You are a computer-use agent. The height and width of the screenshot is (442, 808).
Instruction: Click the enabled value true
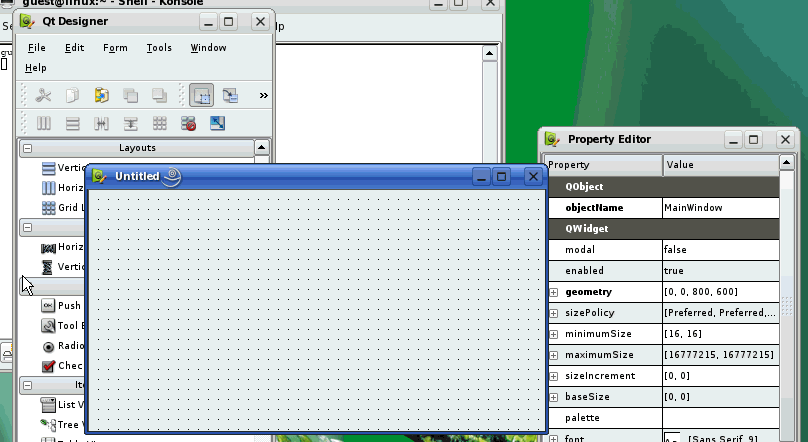point(720,271)
